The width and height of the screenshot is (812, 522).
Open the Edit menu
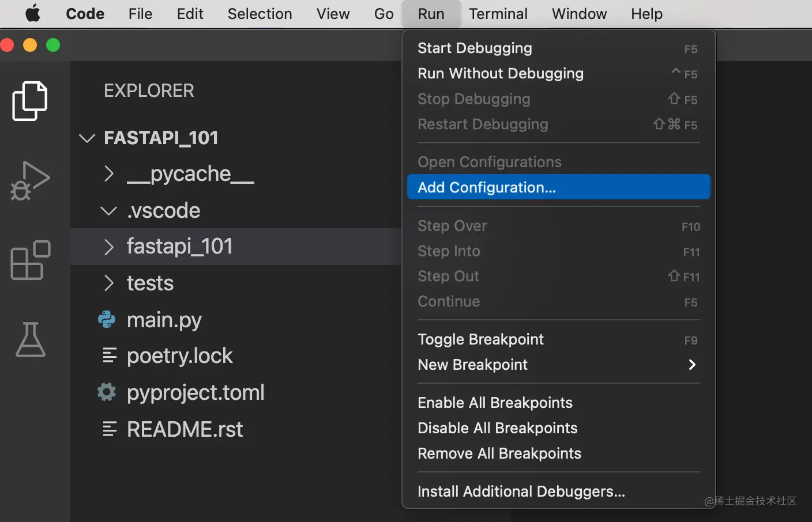coord(190,14)
